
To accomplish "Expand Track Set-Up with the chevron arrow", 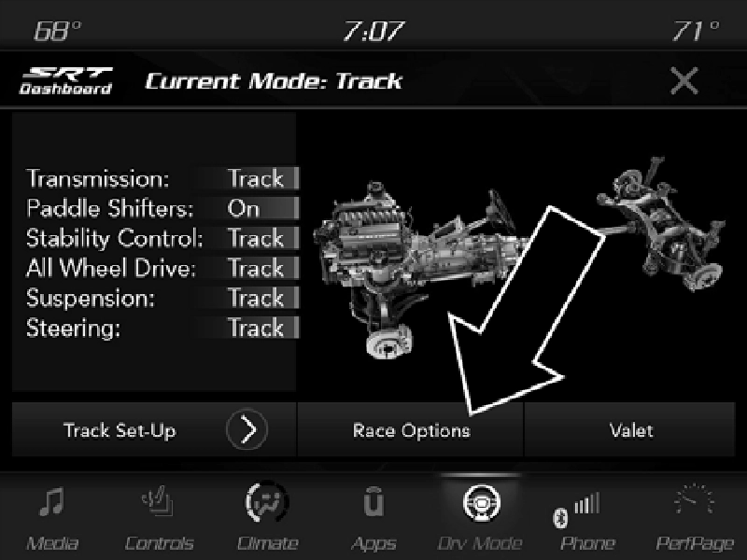I will (x=247, y=430).
